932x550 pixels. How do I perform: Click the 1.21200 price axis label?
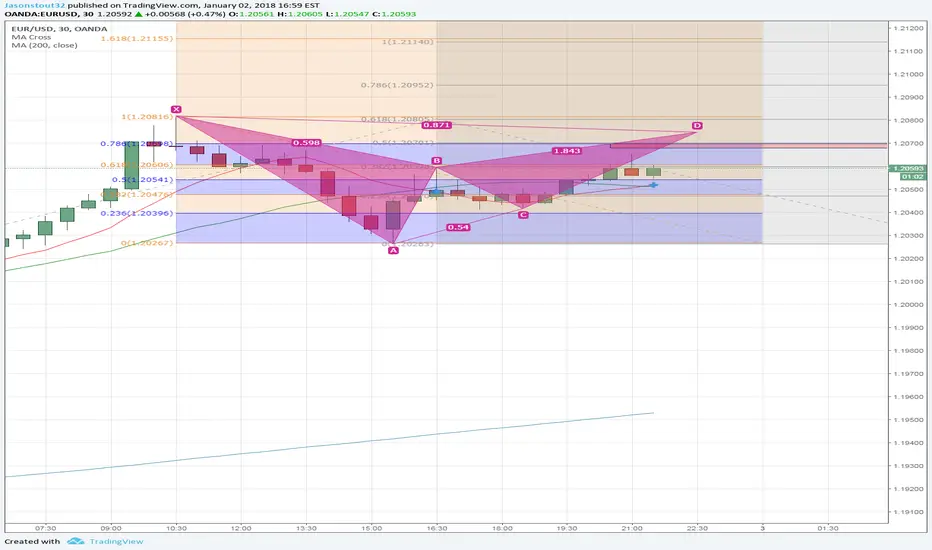908,28
